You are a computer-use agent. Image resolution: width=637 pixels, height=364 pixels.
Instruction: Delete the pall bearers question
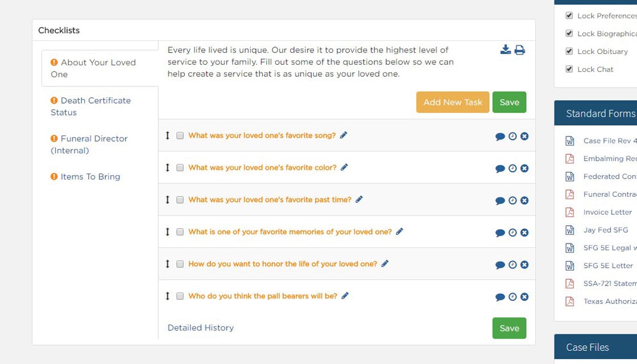coord(524,296)
